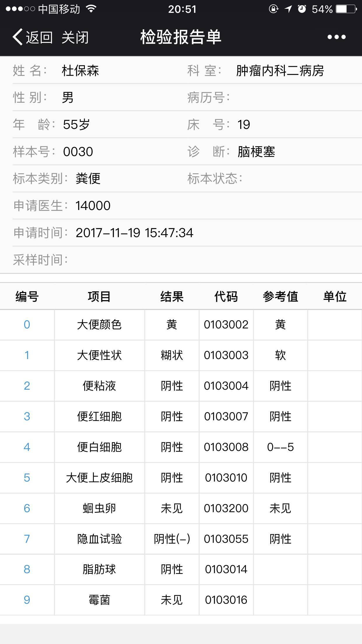Tap the 参考值 column header
The width and height of the screenshot is (362, 644).
(280, 297)
